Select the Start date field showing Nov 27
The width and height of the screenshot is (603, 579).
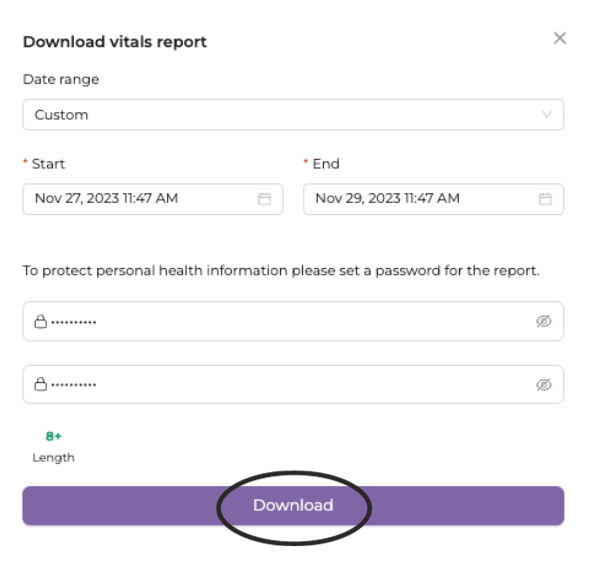tap(153, 199)
